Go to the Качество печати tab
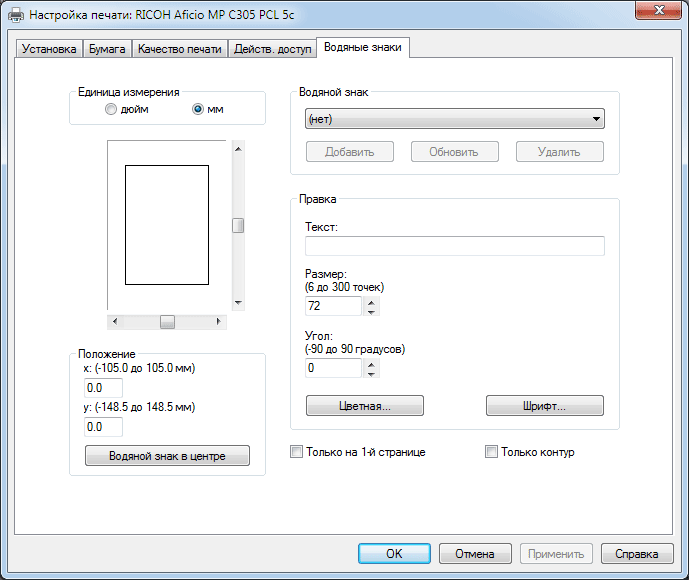689x580 pixels. coord(180,49)
